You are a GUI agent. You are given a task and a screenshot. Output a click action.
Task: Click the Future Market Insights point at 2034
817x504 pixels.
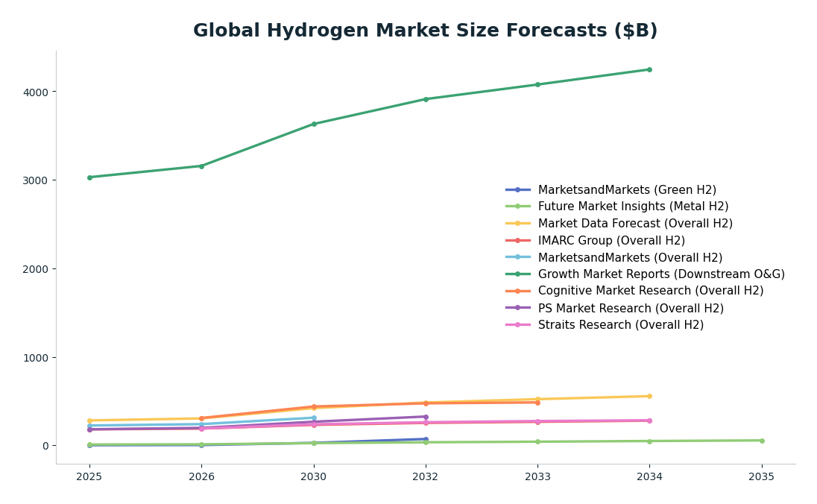649,441
